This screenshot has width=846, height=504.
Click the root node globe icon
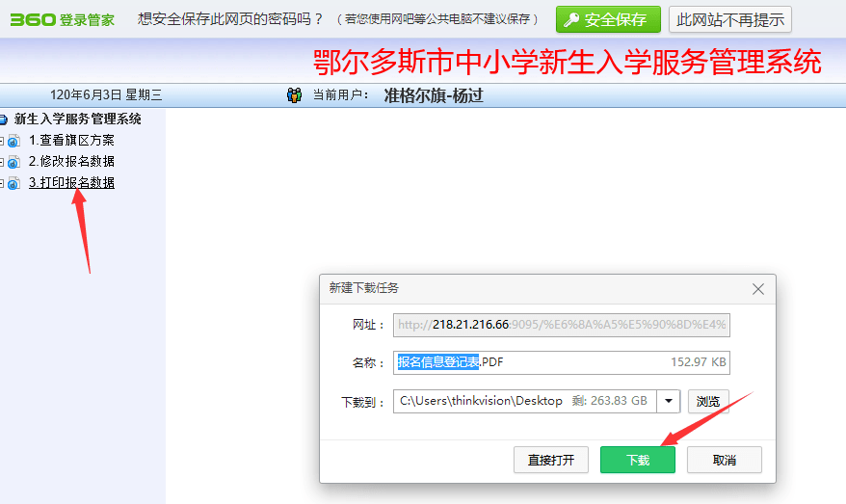[3, 119]
